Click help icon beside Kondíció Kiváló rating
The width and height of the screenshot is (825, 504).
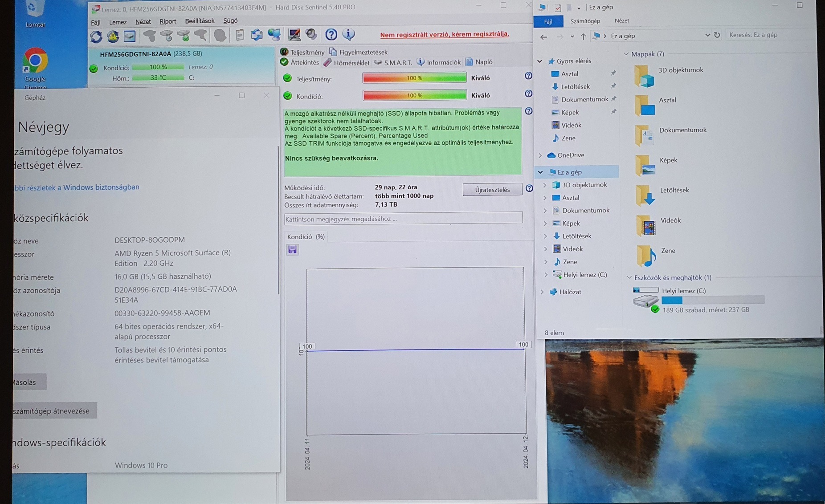pos(528,93)
